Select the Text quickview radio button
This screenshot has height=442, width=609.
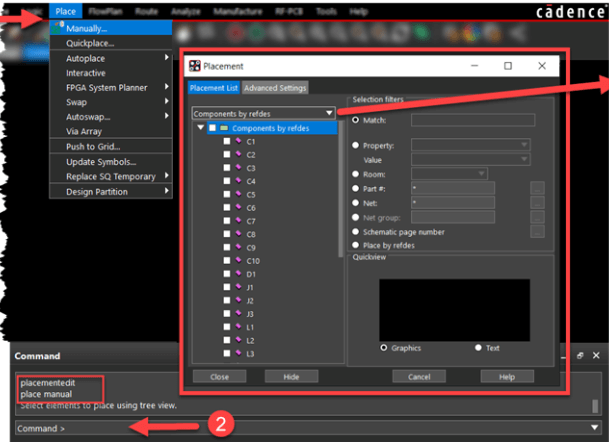pyautogui.click(x=478, y=348)
